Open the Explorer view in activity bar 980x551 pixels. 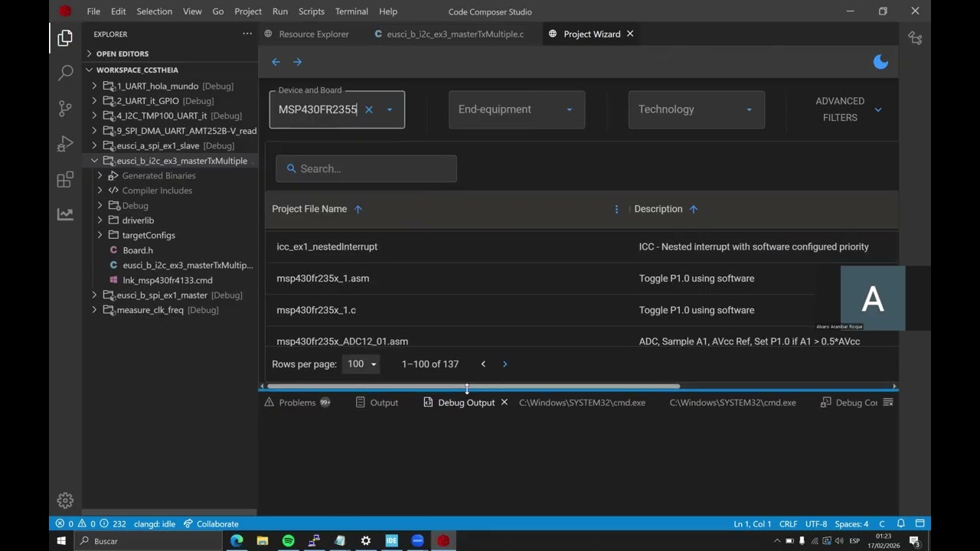65,37
